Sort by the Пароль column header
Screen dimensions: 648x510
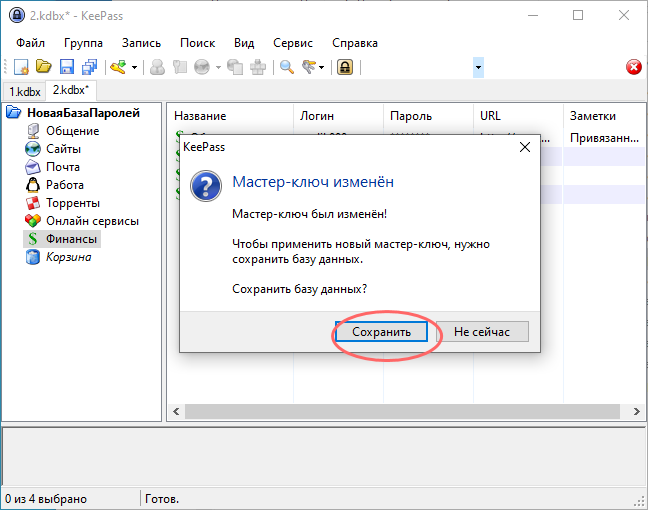[429, 116]
